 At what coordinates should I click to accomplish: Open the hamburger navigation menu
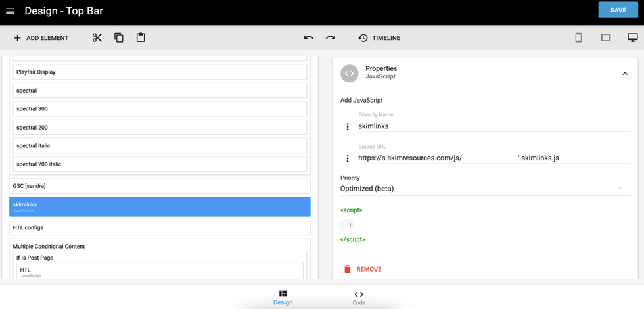click(x=10, y=11)
